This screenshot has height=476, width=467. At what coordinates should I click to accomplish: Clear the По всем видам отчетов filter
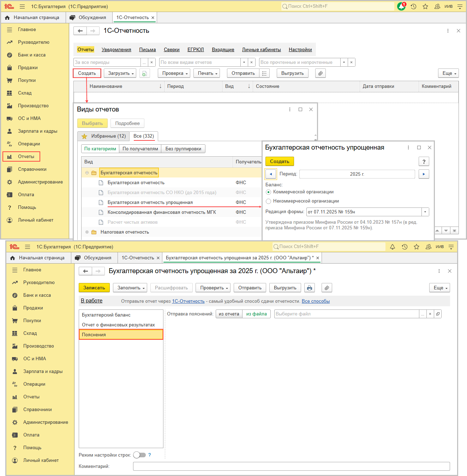click(251, 62)
